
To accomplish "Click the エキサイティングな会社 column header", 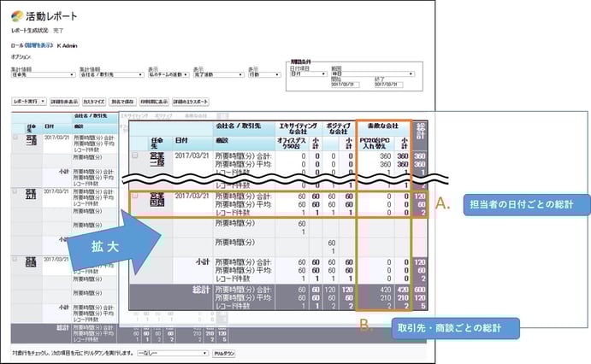I will tap(298, 128).
